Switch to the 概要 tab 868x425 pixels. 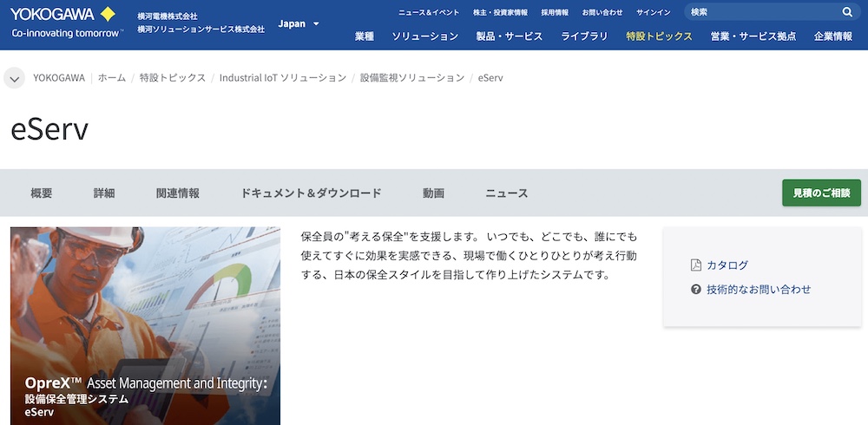42,193
